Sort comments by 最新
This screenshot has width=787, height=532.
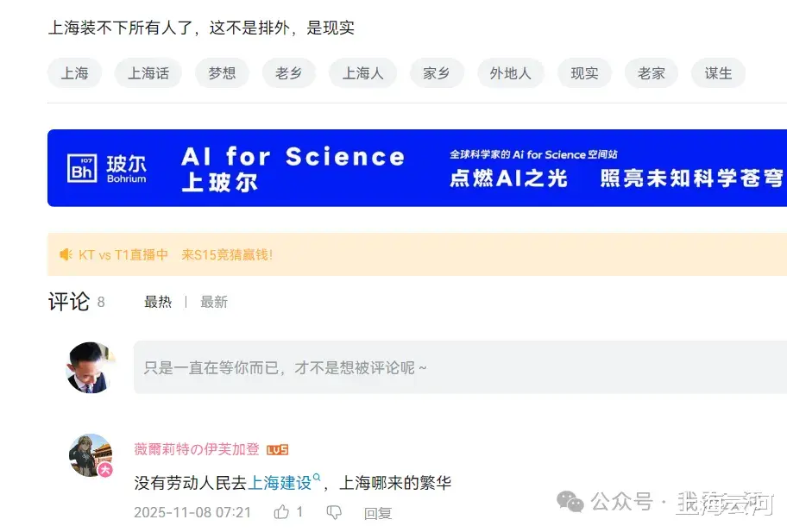(x=214, y=302)
